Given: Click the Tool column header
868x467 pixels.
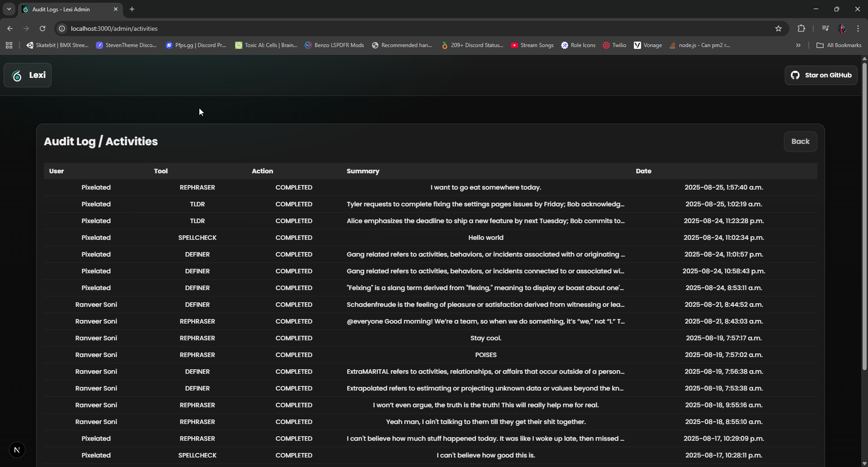Looking at the screenshot, I should coord(160,171).
